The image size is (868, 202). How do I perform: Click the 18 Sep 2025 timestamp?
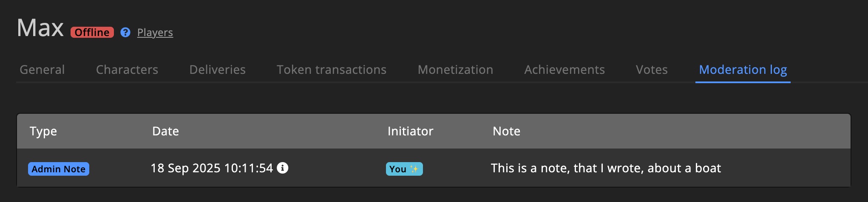click(x=212, y=168)
